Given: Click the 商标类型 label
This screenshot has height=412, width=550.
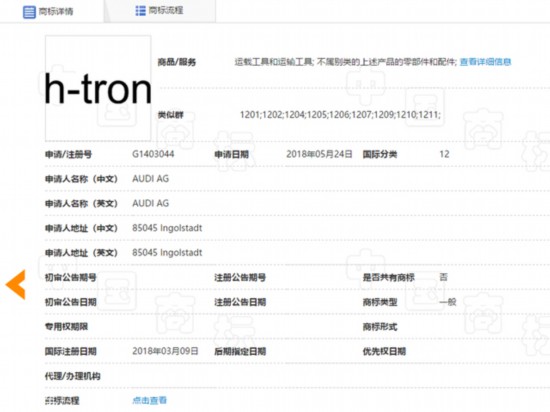Looking at the screenshot, I should 380,302.
